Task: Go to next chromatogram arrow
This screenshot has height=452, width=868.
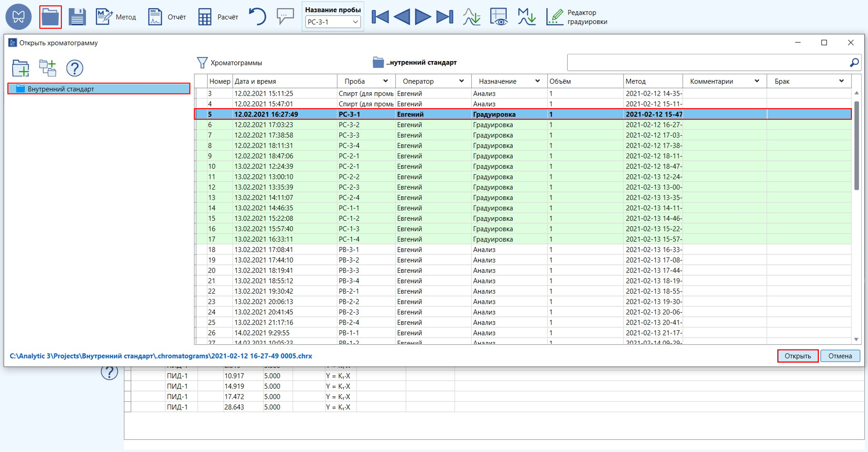Action: click(423, 17)
